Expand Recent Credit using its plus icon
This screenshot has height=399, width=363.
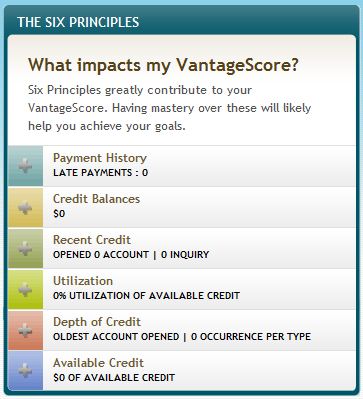click(25, 248)
